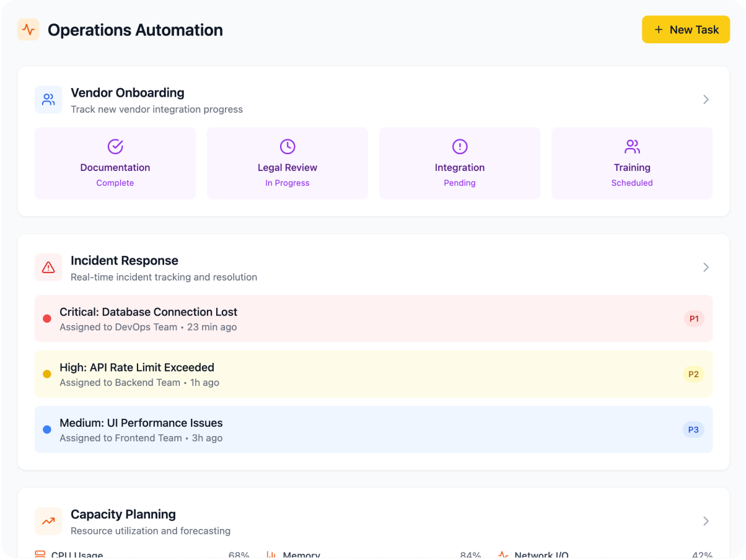Screen dimensions: 746x560
Task: Click the P1 priority badge
Action: tap(694, 319)
